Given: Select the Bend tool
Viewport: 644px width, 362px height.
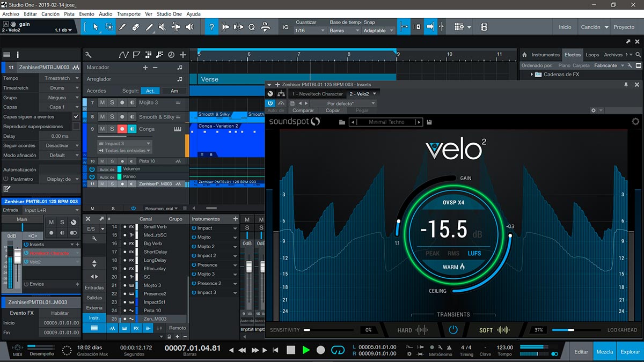Looking at the screenshot, I should tap(176, 27).
